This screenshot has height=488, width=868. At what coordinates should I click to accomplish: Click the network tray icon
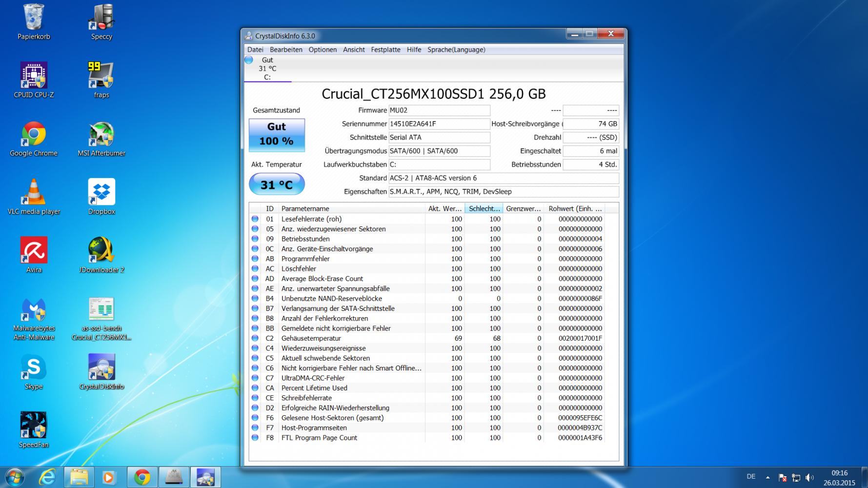(x=796, y=477)
